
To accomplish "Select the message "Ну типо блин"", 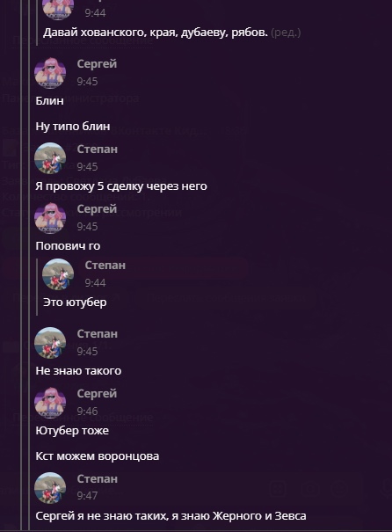I will point(73,127).
